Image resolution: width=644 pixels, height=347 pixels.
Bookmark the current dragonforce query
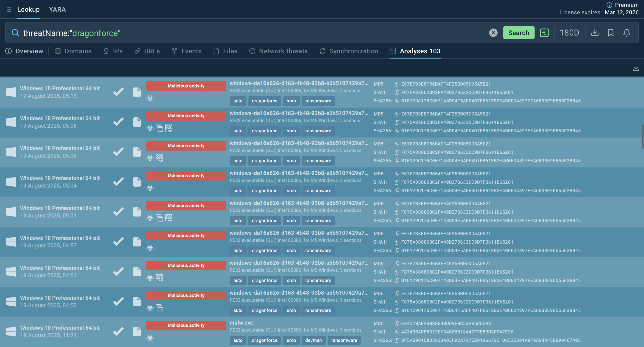[611, 33]
